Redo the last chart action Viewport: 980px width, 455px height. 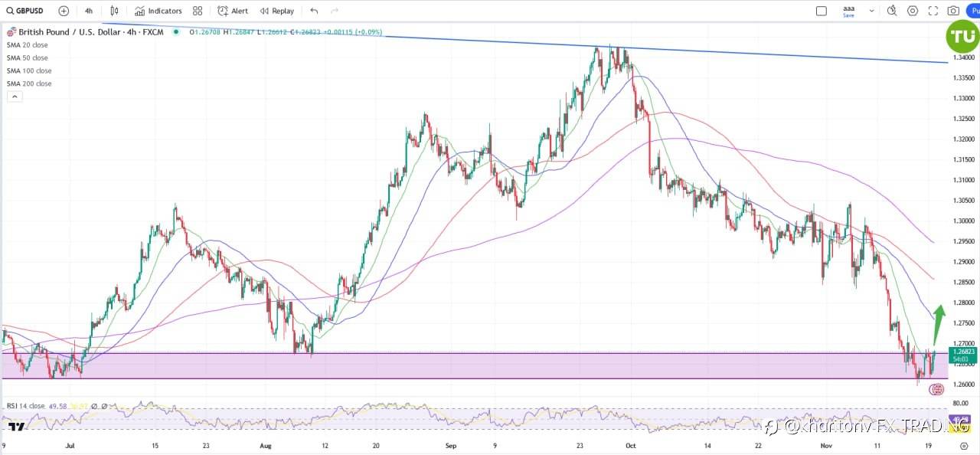[335, 11]
